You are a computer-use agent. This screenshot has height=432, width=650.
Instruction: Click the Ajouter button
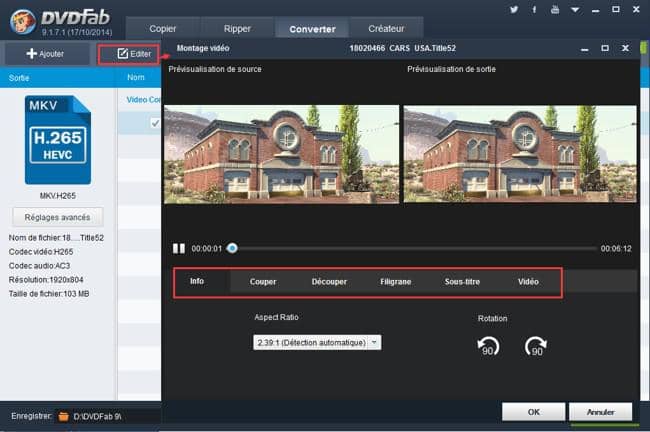[x=45, y=53]
